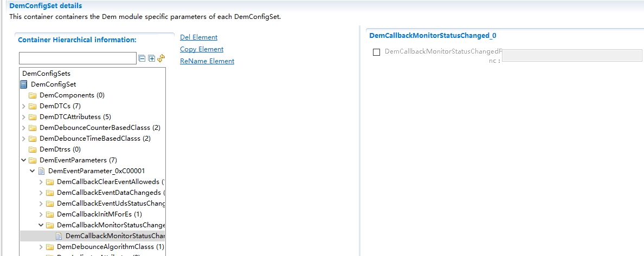Expand DemDebounceCounterBasedClasss node
This screenshot has height=256, width=644.
(23, 128)
